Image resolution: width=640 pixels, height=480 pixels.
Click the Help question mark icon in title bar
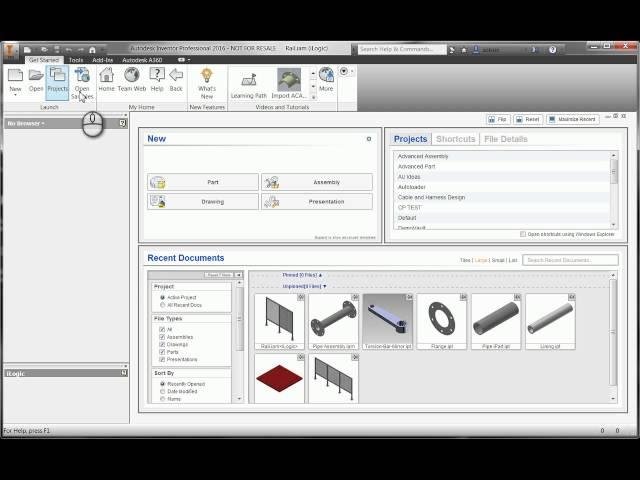[552, 50]
